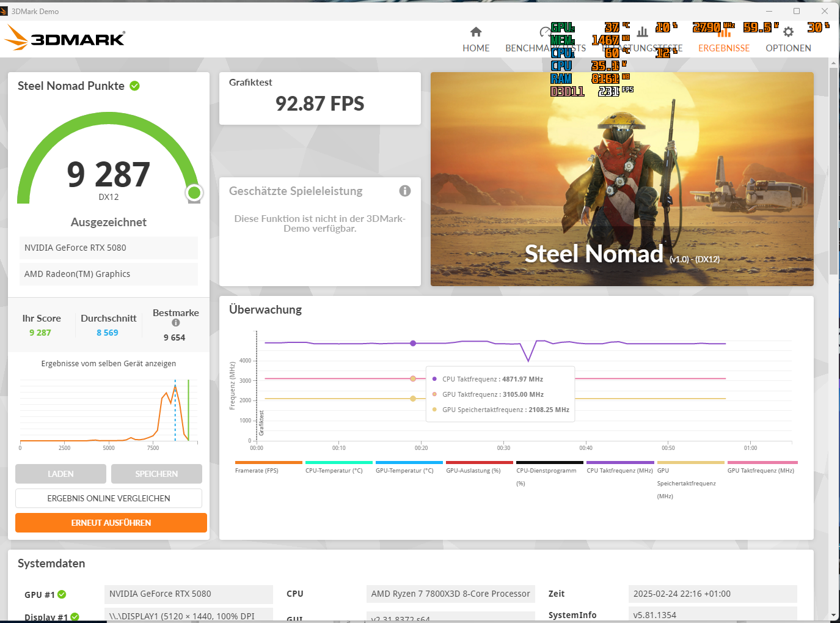Click the Überwachung heading

[x=265, y=309]
